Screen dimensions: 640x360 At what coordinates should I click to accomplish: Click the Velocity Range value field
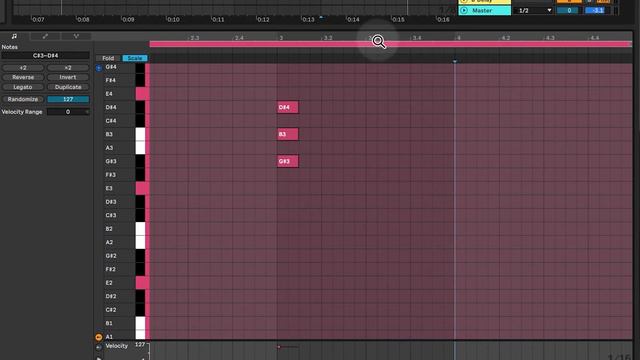point(68,112)
